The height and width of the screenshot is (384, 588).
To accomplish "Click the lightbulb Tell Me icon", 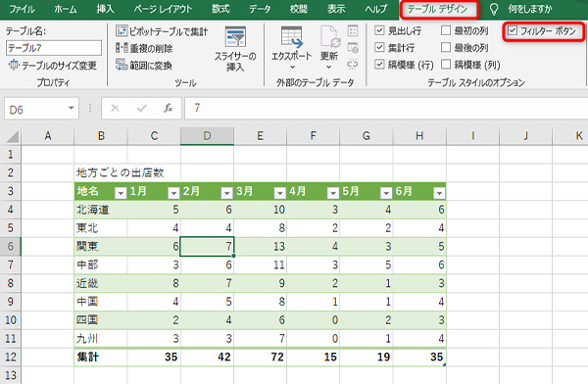I will tap(494, 9).
